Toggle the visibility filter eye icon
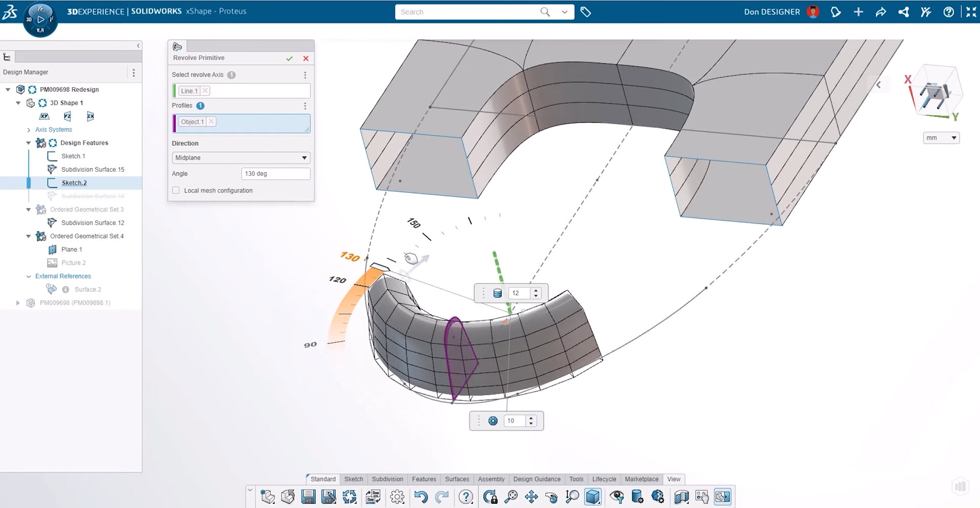 [x=617, y=497]
